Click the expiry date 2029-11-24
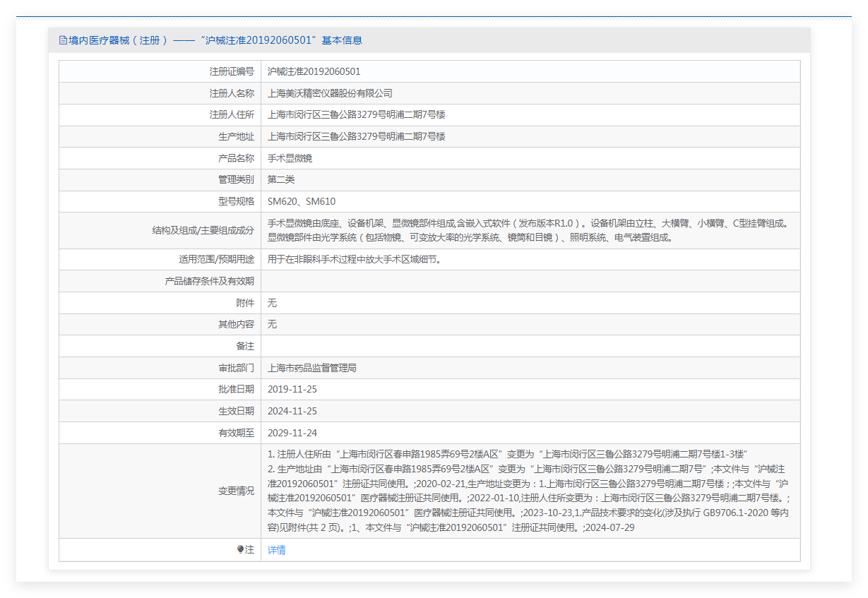 tap(292, 433)
